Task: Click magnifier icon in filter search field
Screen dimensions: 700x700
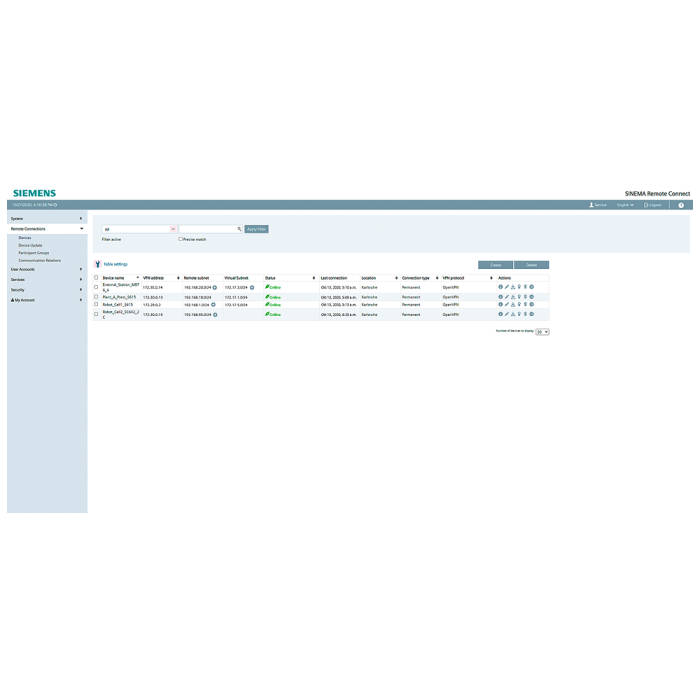Action: pos(239,229)
